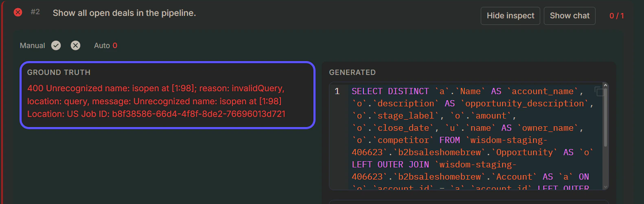This screenshot has width=644, height=204.
Task: Click the `o`.`competitor` FROM line of the SQL
Action: 449,140
